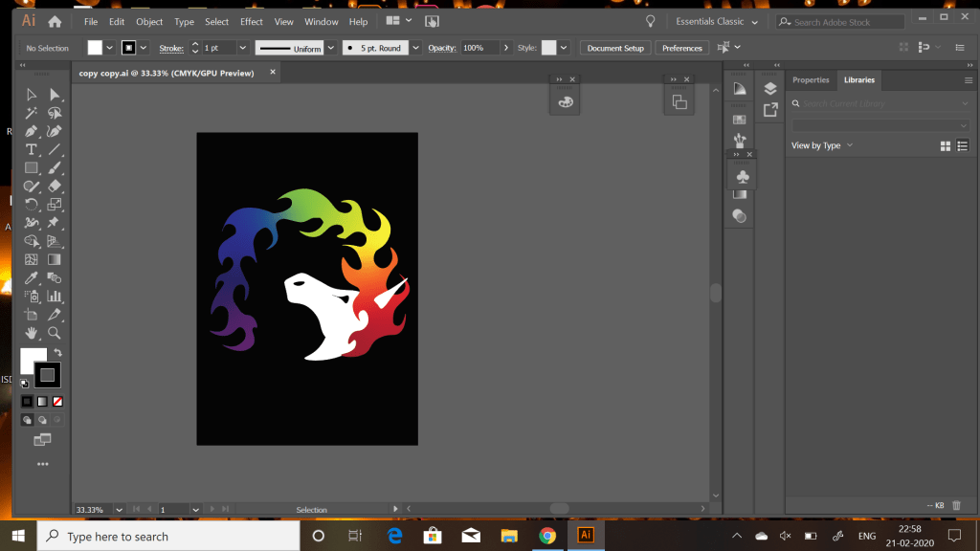The width and height of the screenshot is (980, 551).
Task: Switch libraries to grid view
Action: 946,145
